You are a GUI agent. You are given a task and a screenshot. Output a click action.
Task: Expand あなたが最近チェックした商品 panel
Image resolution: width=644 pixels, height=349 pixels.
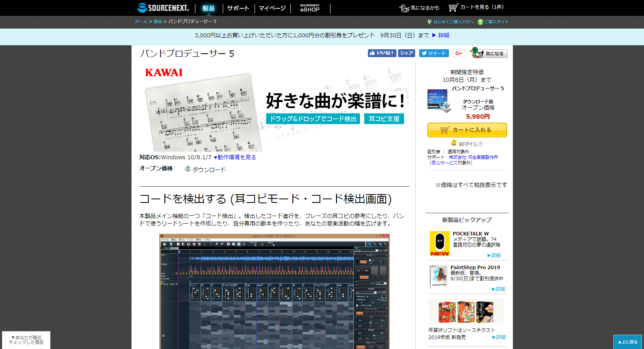tap(26, 340)
